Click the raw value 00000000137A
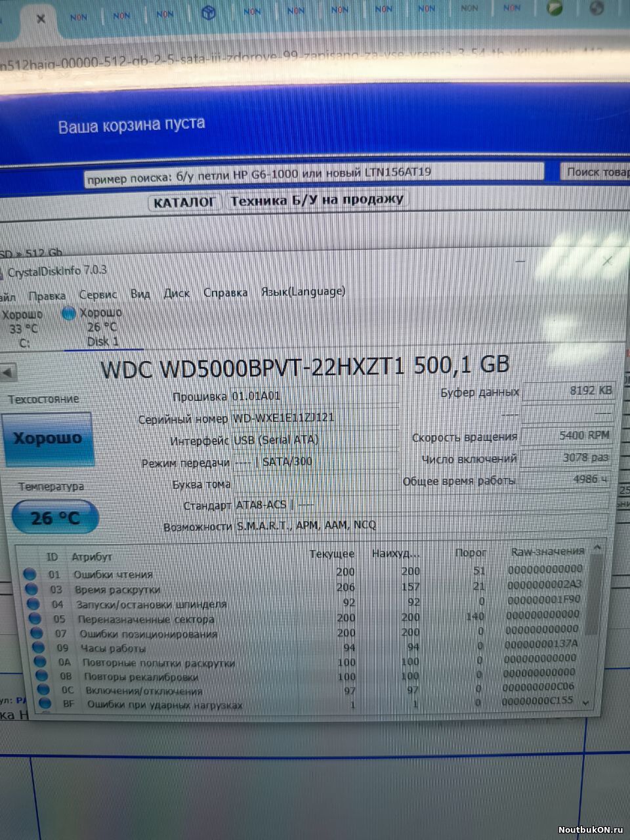 [541, 644]
